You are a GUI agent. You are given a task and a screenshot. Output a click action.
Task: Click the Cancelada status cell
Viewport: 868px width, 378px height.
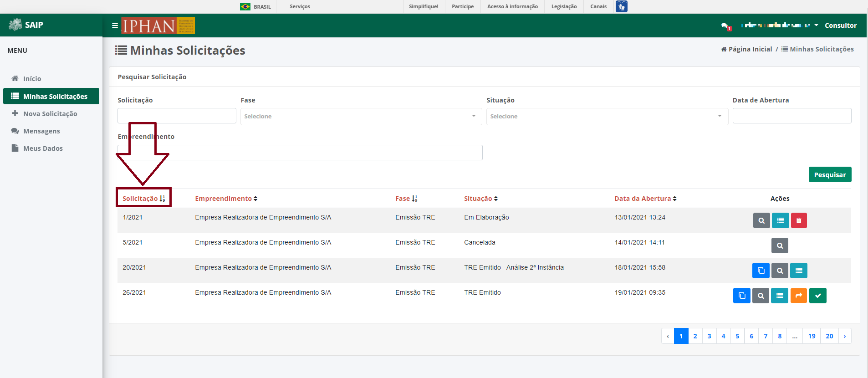pos(480,242)
